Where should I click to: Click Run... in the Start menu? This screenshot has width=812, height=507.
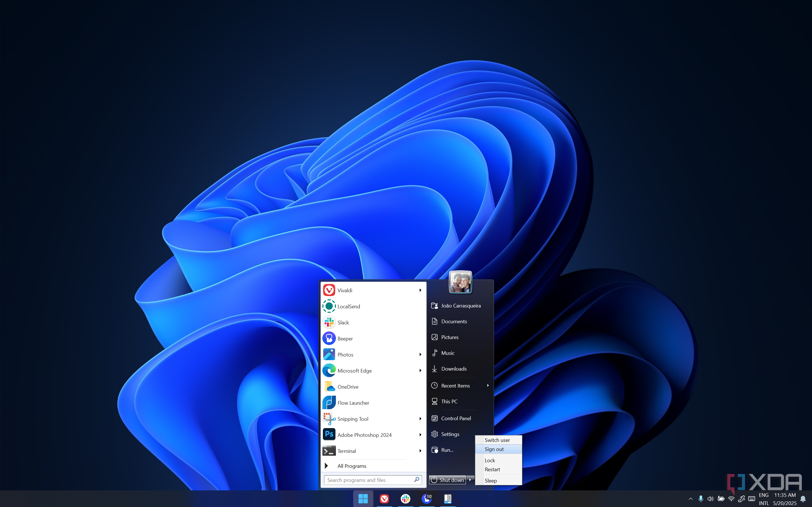pos(446,450)
